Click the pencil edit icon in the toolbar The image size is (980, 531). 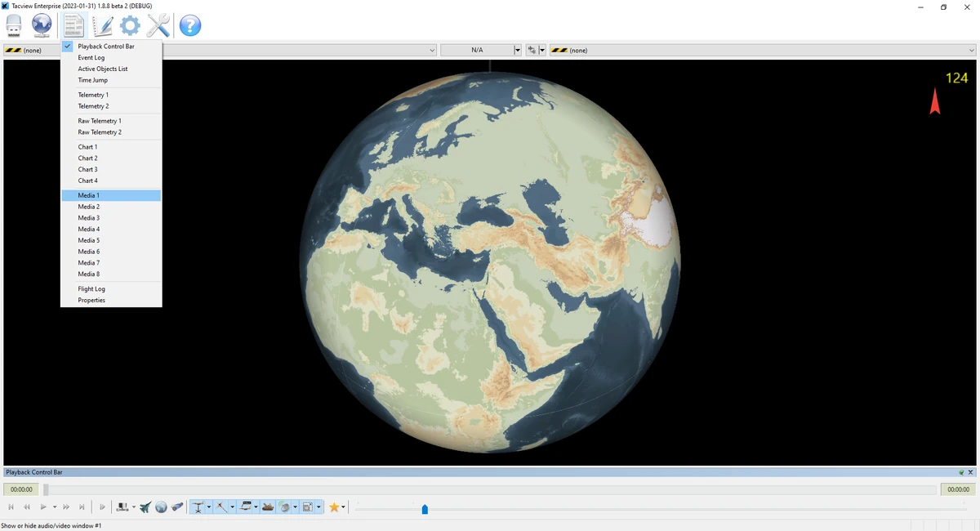pos(102,25)
